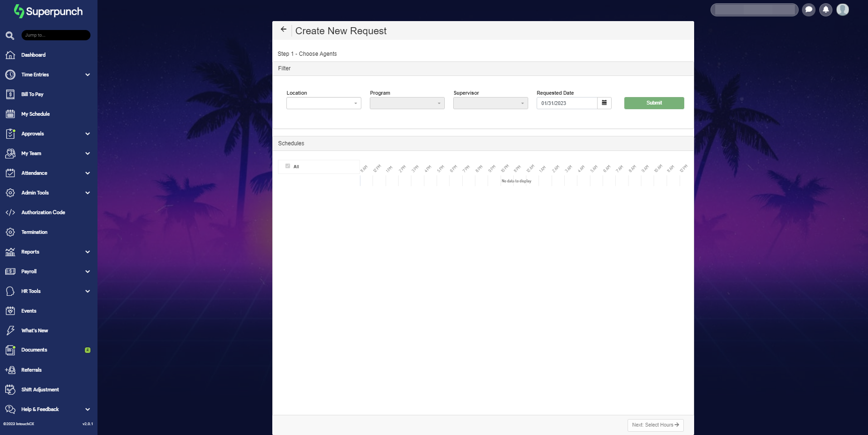Open the search magnifier in the sidebar

(10, 35)
